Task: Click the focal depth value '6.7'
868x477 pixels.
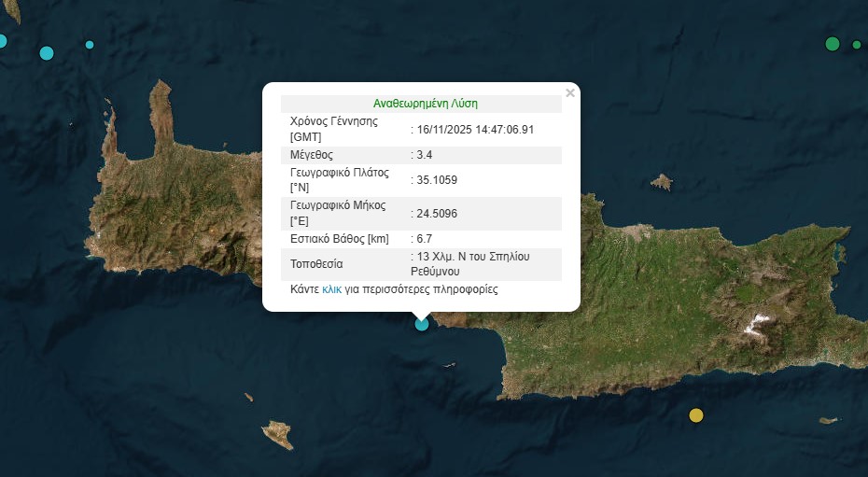Action: pos(425,239)
